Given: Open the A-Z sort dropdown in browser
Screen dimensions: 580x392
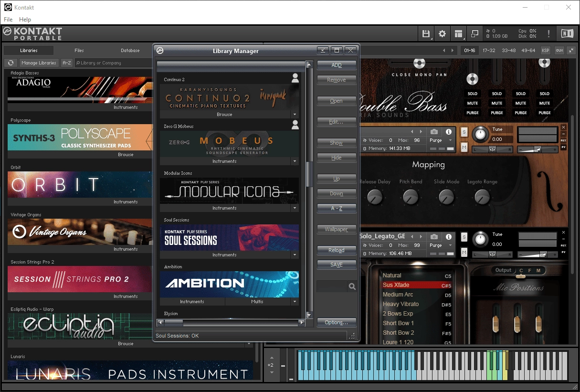Looking at the screenshot, I should coord(67,63).
